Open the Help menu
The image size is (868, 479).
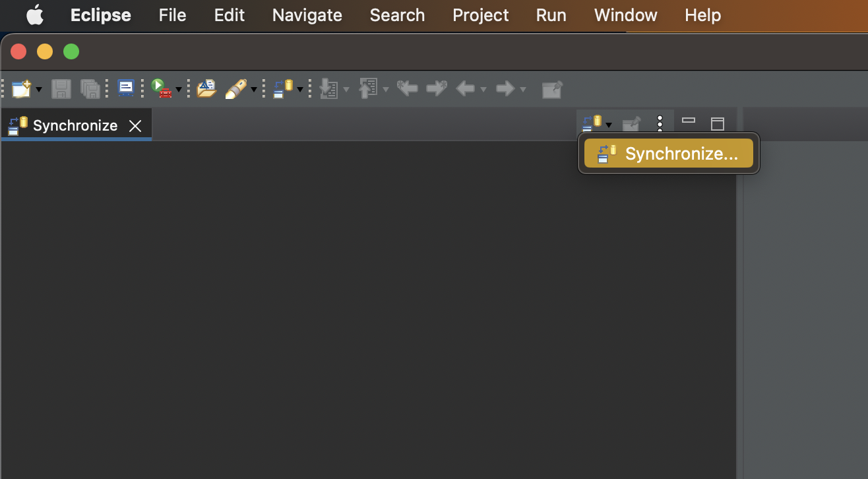pos(703,15)
